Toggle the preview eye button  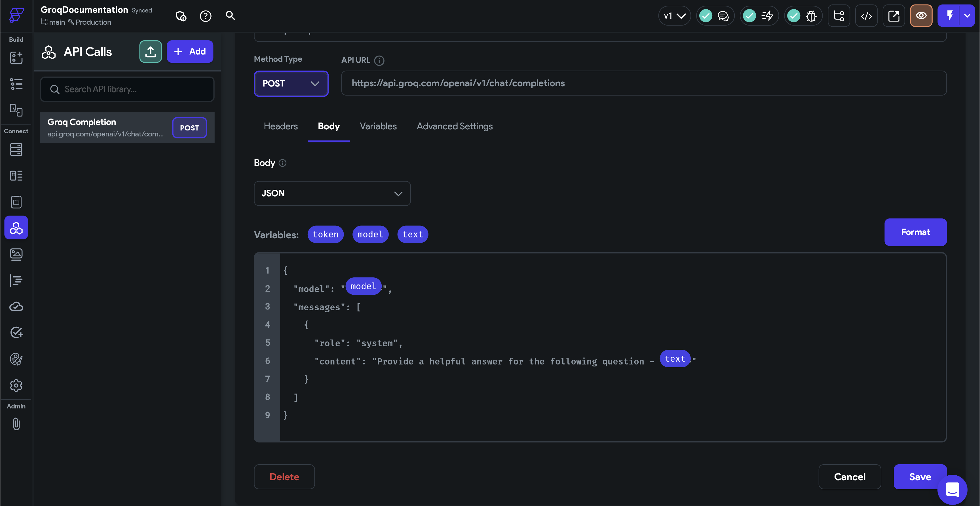(x=921, y=16)
